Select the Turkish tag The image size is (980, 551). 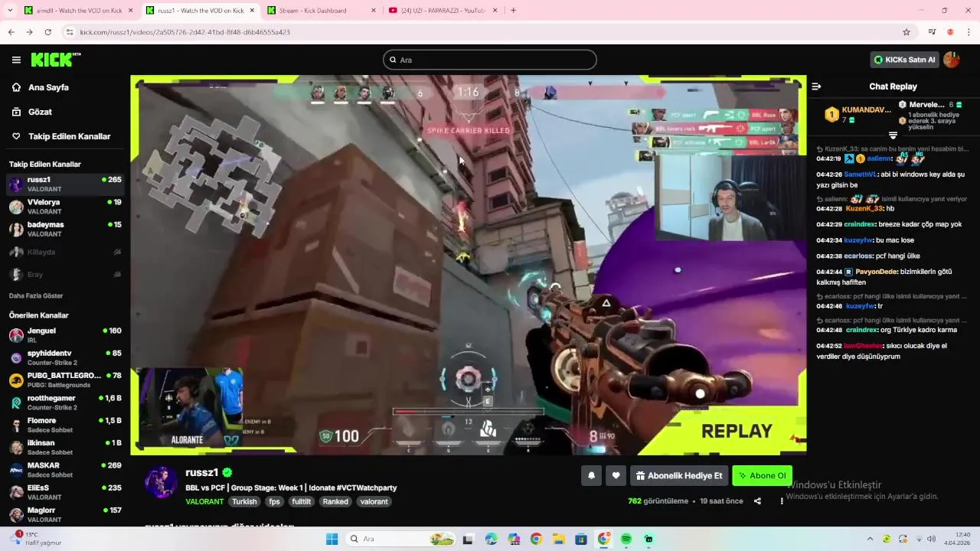coord(244,502)
